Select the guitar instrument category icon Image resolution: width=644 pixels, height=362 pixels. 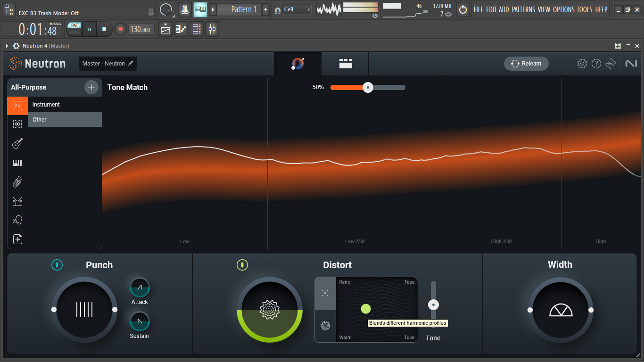17,144
